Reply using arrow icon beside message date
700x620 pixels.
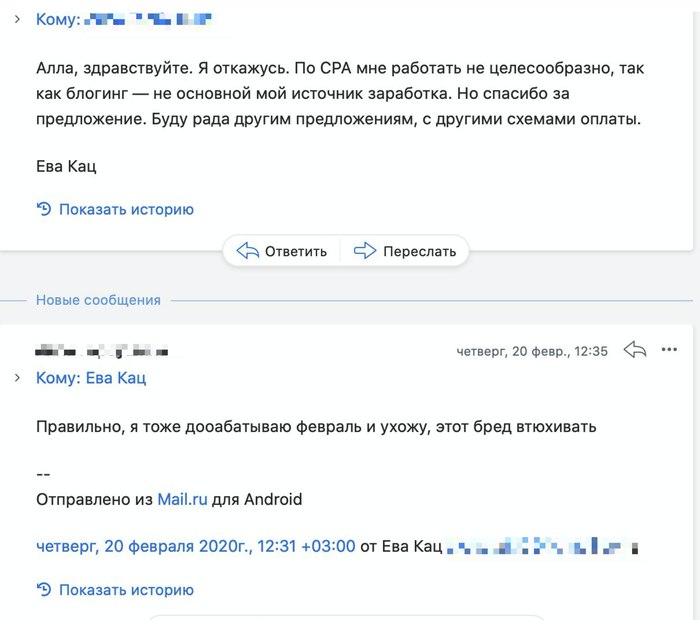click(x=634, y=350)
